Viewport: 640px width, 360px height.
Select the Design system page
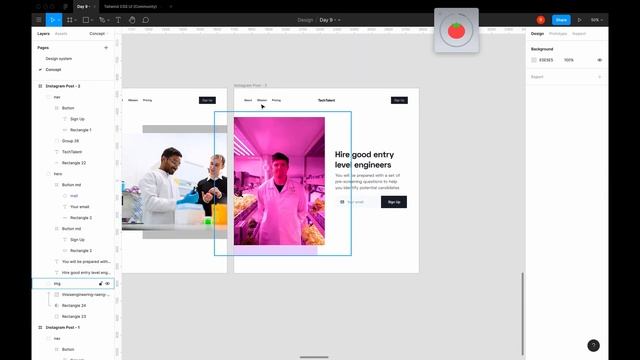(59, 59)
